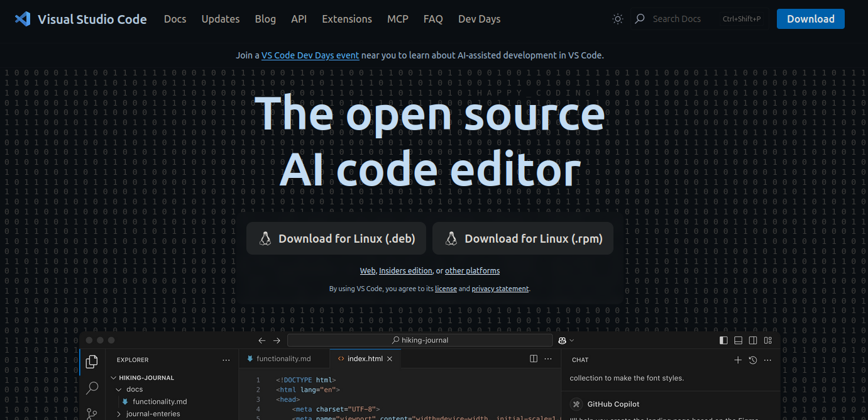Viewport: 868px width, 420px height.
Task: Click the customize layout icon
Action: coord(768,340)
